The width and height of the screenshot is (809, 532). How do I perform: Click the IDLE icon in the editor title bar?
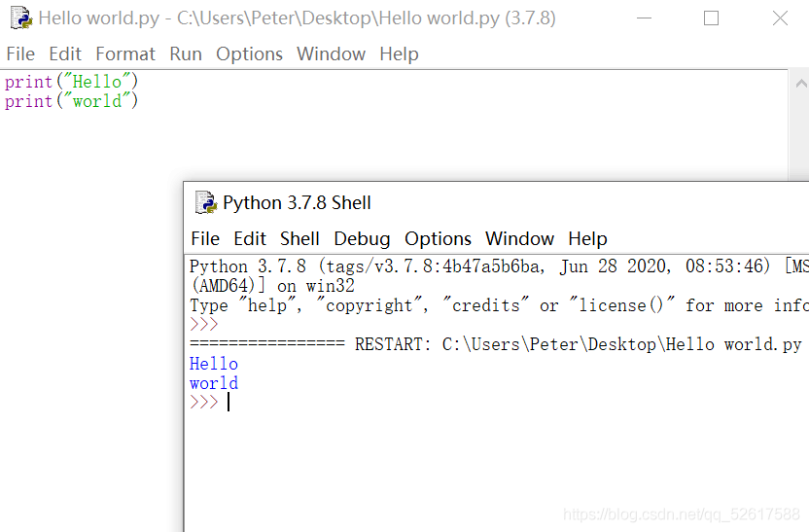(21, 18)
